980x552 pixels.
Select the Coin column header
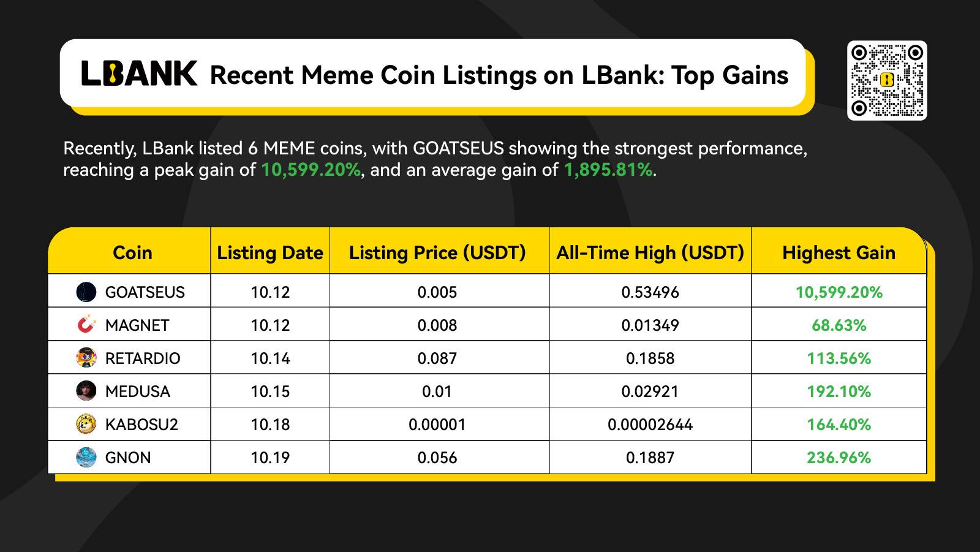(132, 252)
